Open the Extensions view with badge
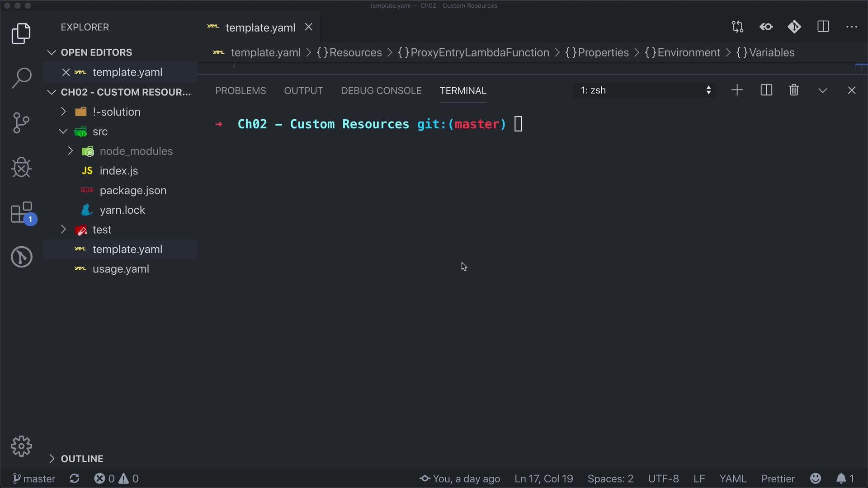 point(21,212)
